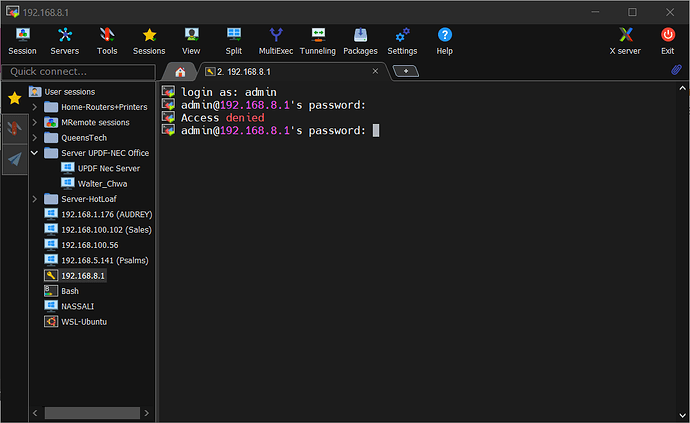Image resolution: width=690 pixels, height=423 pixels.
Task: Click the Bash session terminal icon
Action: tap(51, 291)
